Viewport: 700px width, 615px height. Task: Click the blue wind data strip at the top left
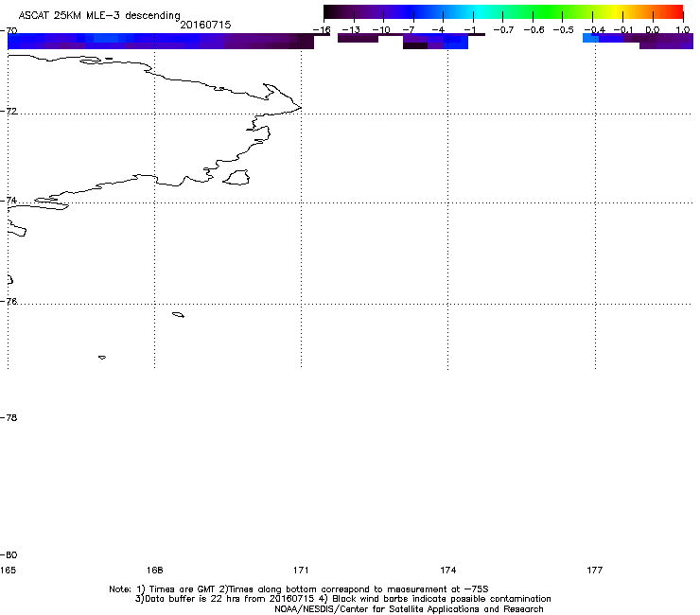(x=161, y=41)
